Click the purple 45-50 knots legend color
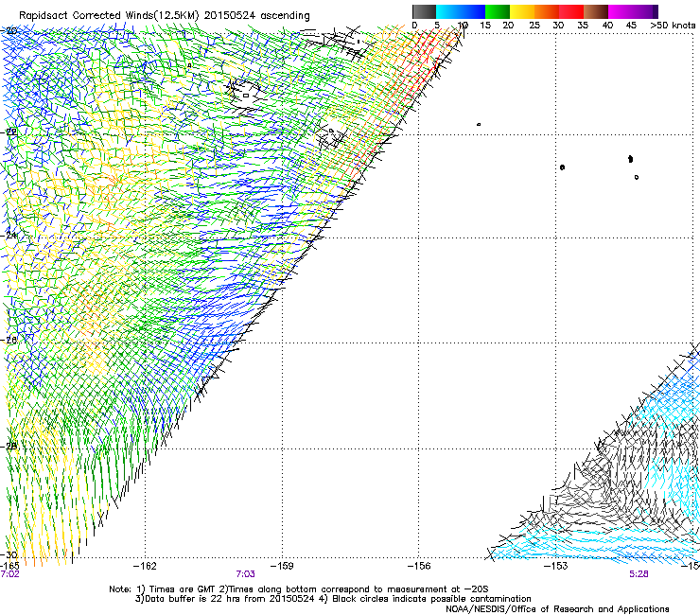The height and width of the screenshot is (615, 700). point(645,11)
